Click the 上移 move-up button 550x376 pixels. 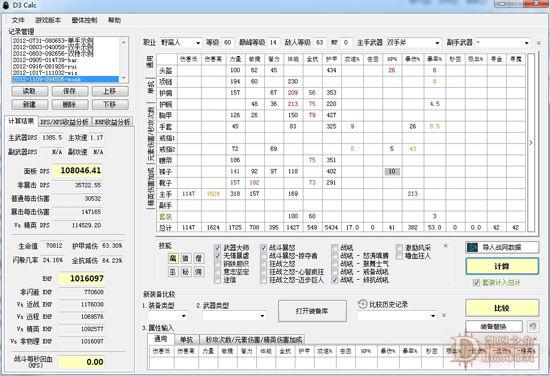(x=110, y=91)
